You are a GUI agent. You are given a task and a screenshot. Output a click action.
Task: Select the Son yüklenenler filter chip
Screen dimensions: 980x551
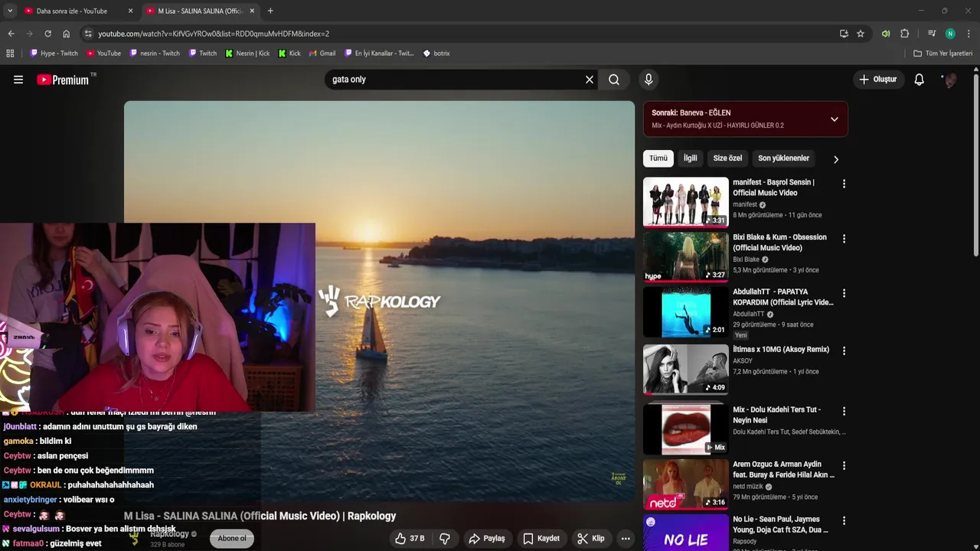(x=783, y=158)
